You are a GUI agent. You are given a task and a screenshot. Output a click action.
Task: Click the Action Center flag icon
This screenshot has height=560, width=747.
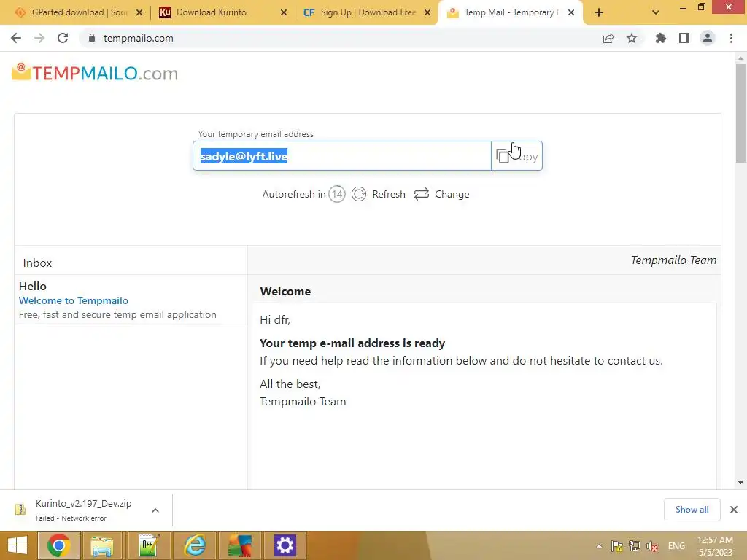pyautogui.click(x=617, y=546)
